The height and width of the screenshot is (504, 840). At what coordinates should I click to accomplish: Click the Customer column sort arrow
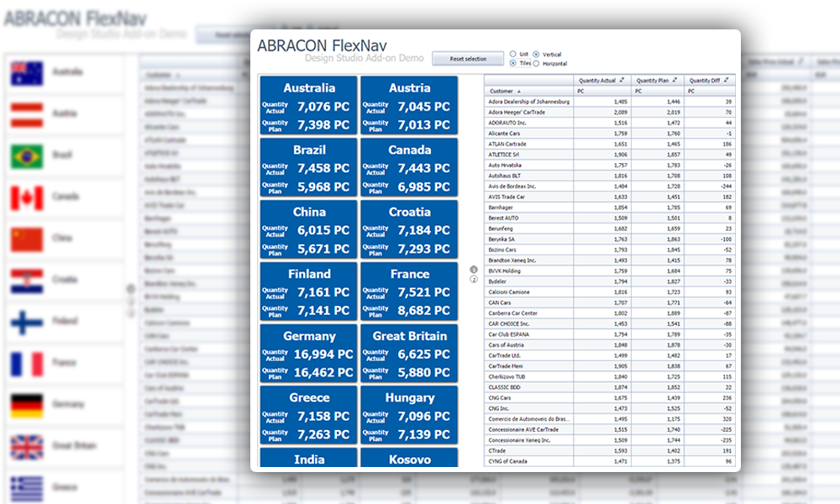pos(518,91)
